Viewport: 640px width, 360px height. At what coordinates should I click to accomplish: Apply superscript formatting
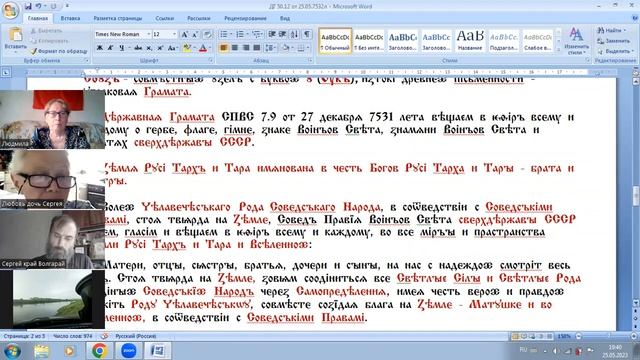[160, 48]
